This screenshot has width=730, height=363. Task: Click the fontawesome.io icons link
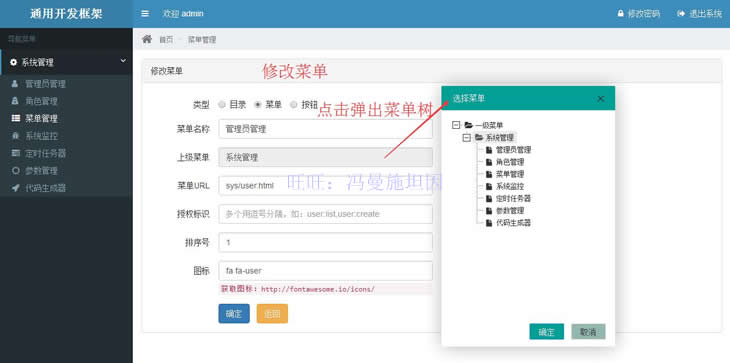point(318,289)
